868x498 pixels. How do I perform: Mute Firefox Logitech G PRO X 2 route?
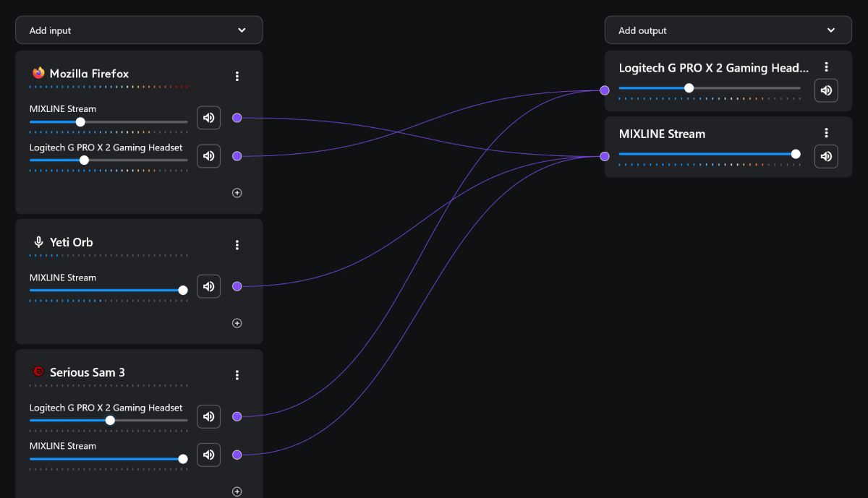209,155
